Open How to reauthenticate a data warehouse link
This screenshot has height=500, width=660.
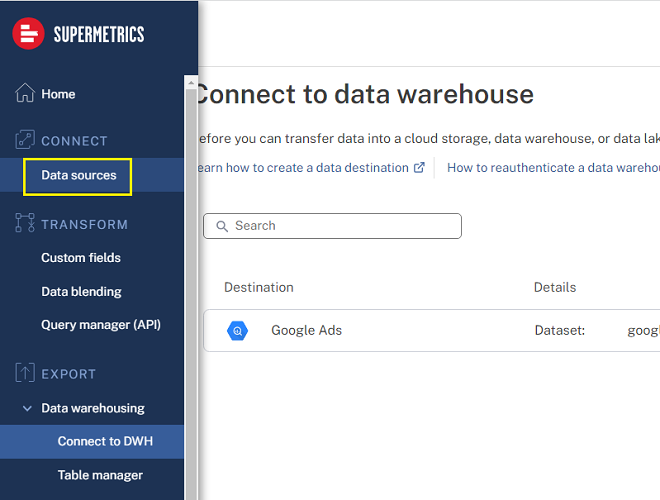tap(553, 168)
